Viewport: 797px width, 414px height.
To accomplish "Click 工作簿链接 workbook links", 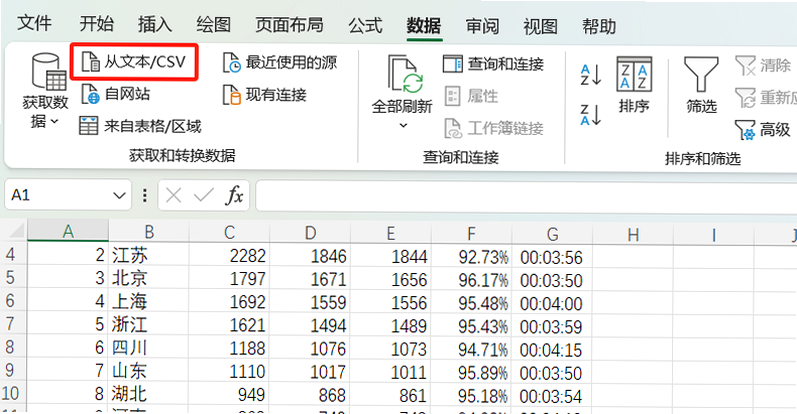I will pyautogui.click(x=494, y=128).
